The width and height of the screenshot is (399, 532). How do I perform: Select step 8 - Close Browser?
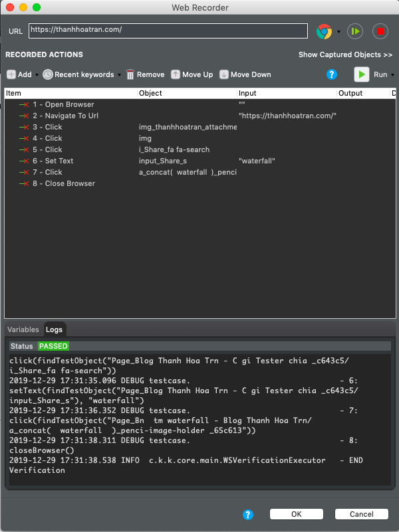(200, 183)
